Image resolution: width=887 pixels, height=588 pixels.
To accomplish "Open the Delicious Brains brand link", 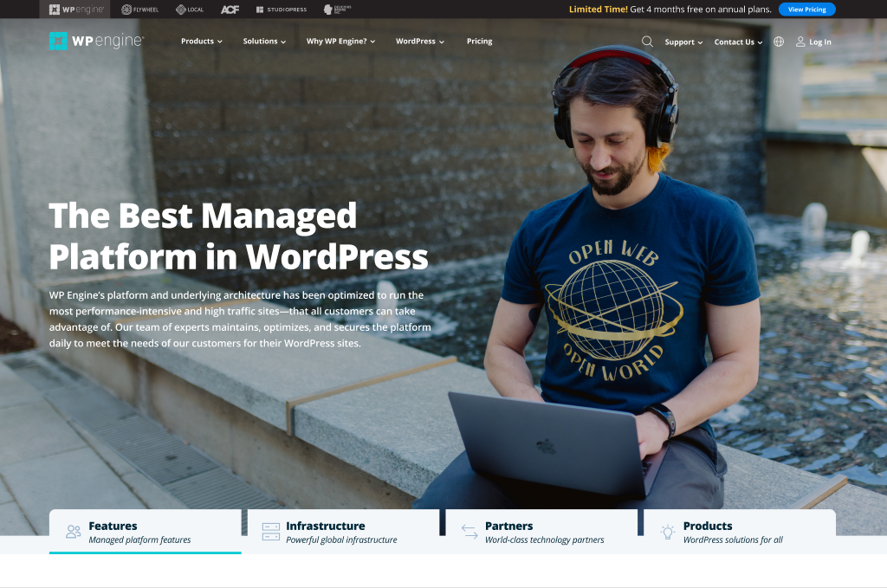I will [337, 10].
